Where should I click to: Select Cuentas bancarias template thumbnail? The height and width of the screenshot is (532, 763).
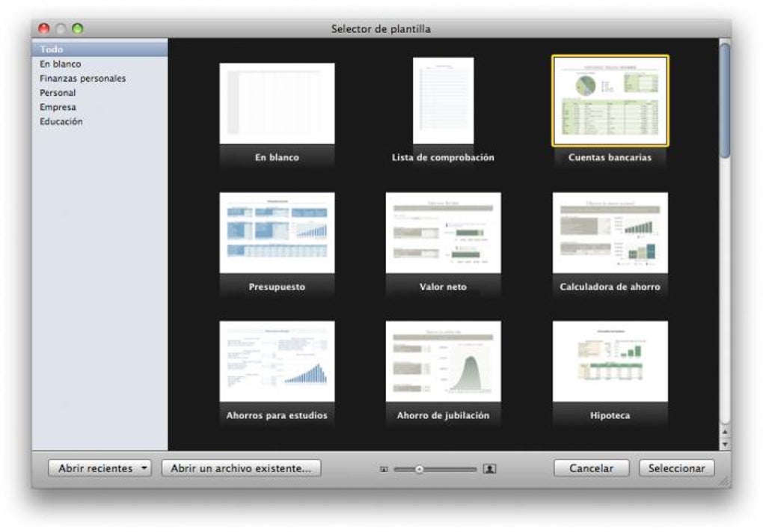click(610, 101)
